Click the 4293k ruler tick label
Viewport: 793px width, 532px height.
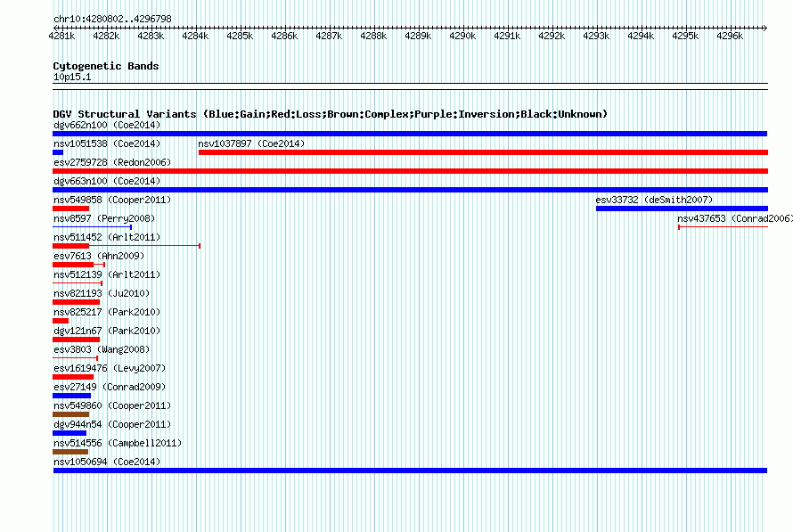click(596, 36)
